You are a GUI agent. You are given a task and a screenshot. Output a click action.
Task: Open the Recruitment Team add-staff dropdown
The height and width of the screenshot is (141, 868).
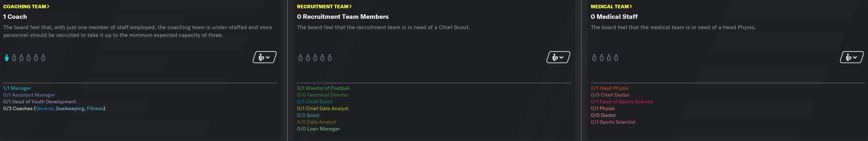pyautogui.click(x=558, y=57)
